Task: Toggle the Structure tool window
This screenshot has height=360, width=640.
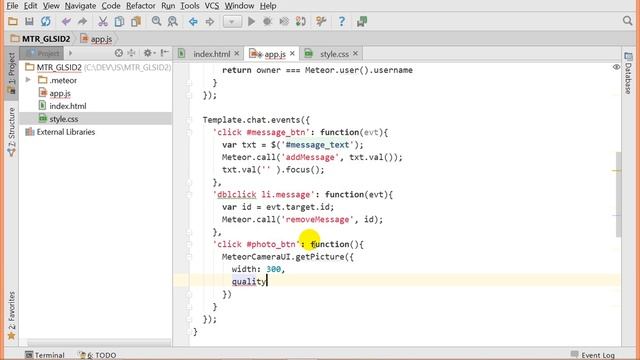Action: point(11,132)
